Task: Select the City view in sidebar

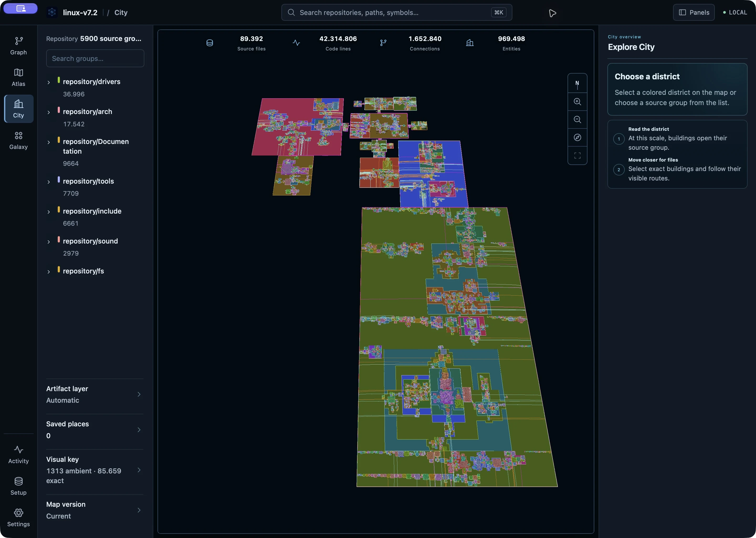Action: pos(19,109)
